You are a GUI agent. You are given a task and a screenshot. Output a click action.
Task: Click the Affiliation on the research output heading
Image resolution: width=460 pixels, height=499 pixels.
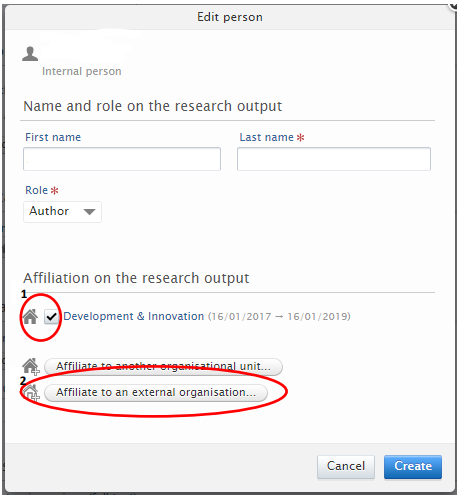pos(136,278)
